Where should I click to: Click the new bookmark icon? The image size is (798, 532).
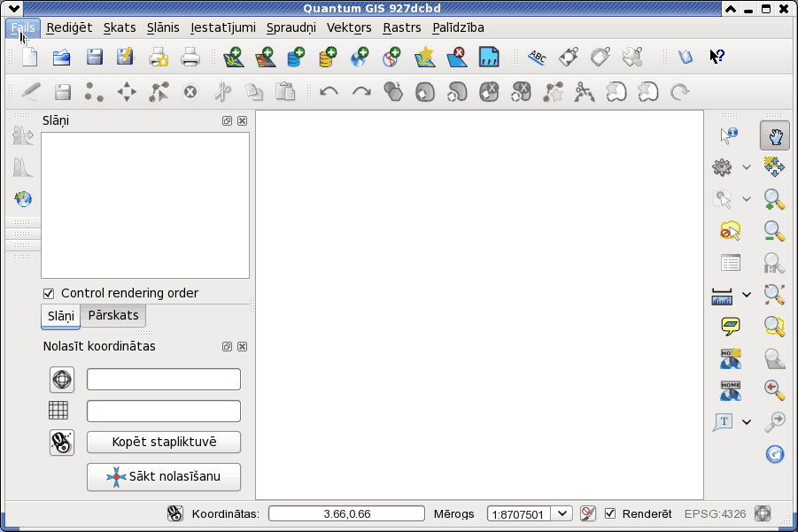731,358
